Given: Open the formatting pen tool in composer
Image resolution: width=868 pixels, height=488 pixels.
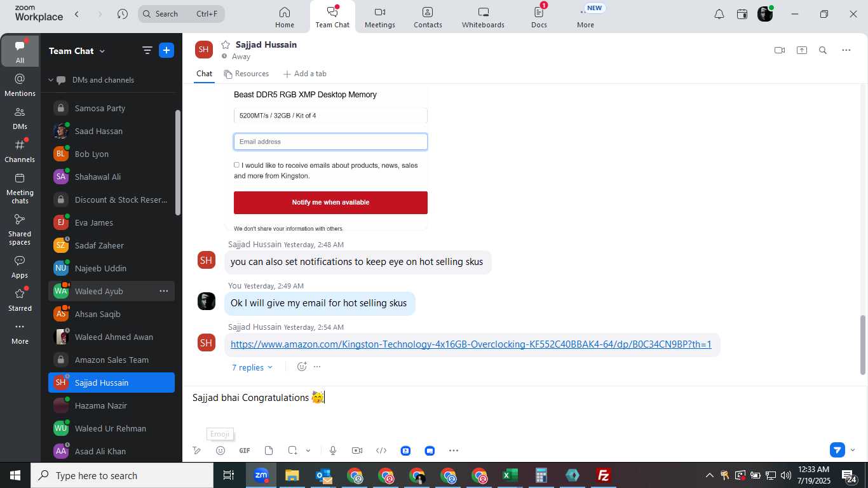Looking at the screenshot, I should (197, 451).
